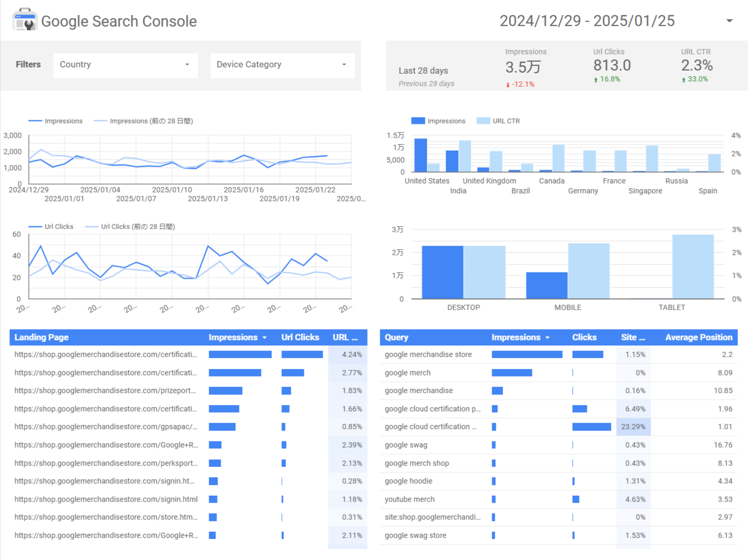
Task: Click the DESKTOP impressions bar
Action: coord(443,272)
